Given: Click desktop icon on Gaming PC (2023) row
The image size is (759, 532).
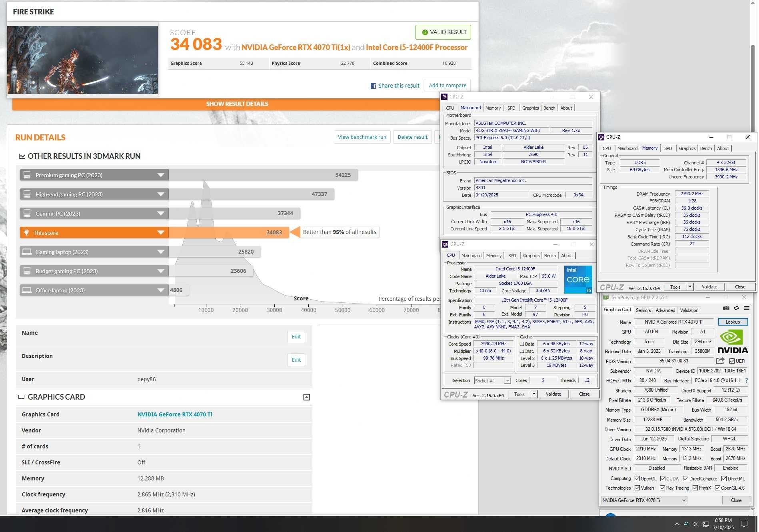Looking at the screenshot, I should (27, 213).
